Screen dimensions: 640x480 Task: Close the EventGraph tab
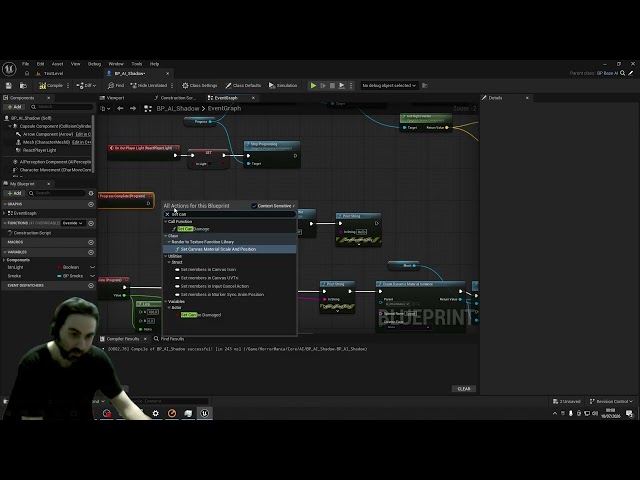(x=253, y=98)
